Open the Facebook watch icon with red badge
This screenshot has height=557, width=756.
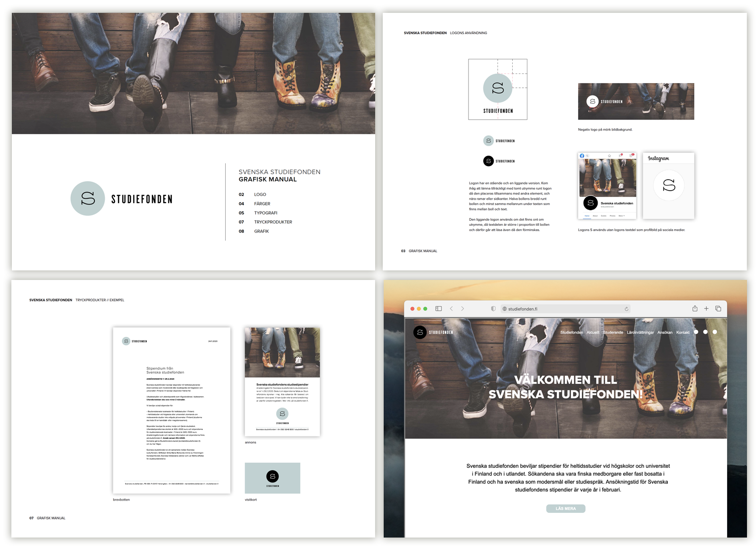(631, 156)
